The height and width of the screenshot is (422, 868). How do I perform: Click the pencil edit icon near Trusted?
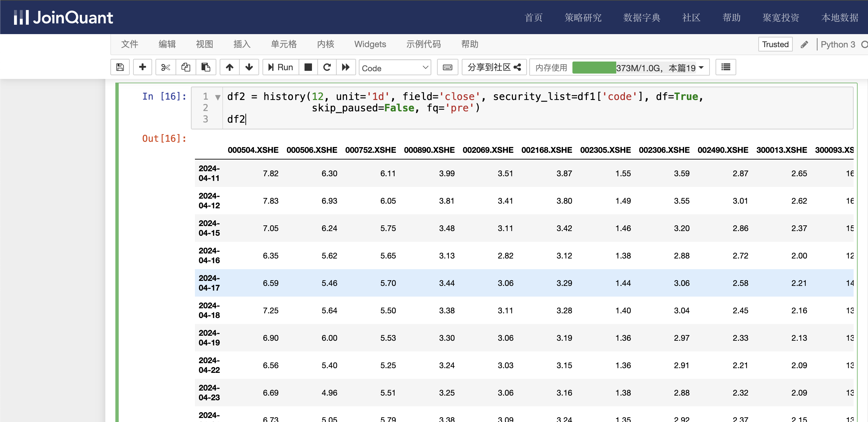point(804,44)
